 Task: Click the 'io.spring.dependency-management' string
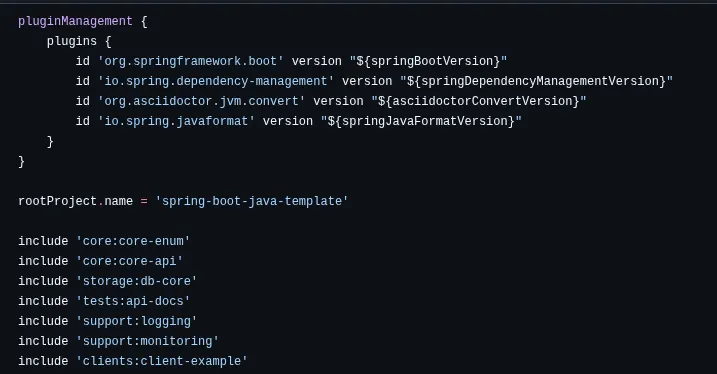coord(216,81)
